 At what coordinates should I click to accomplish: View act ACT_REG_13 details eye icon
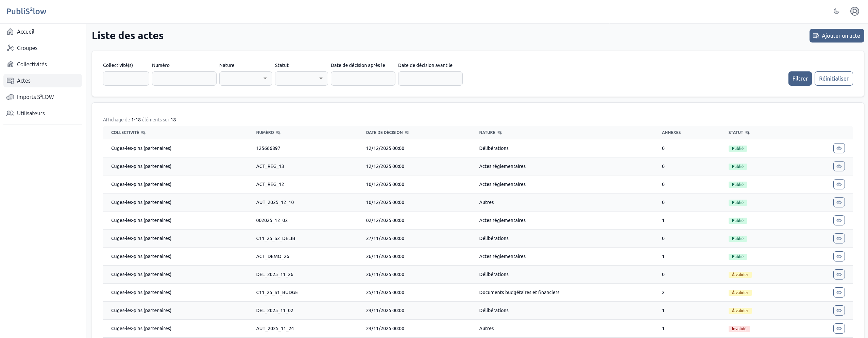tap(839, 166)
